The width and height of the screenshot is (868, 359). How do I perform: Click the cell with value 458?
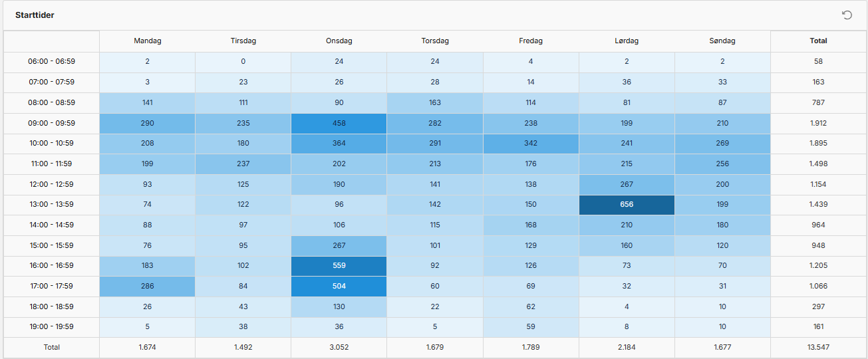339,123
